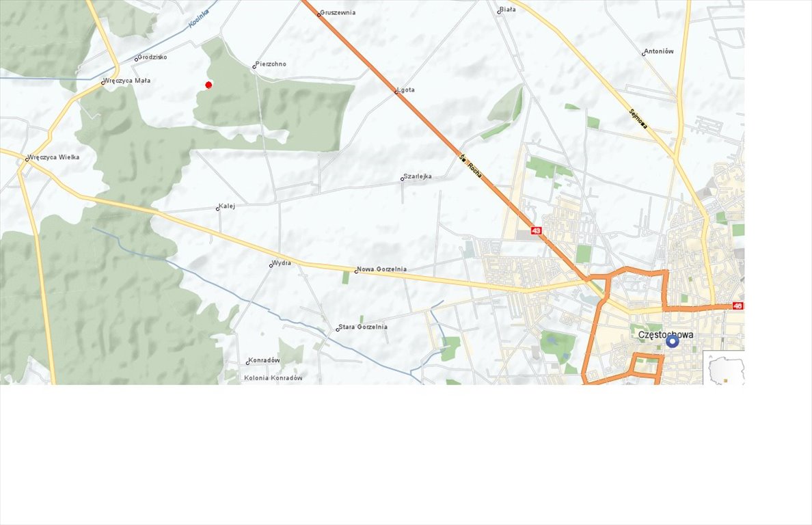Select the Wręczyca Mała place label
This screenshot has width=812, height=525.
[127, 80]
